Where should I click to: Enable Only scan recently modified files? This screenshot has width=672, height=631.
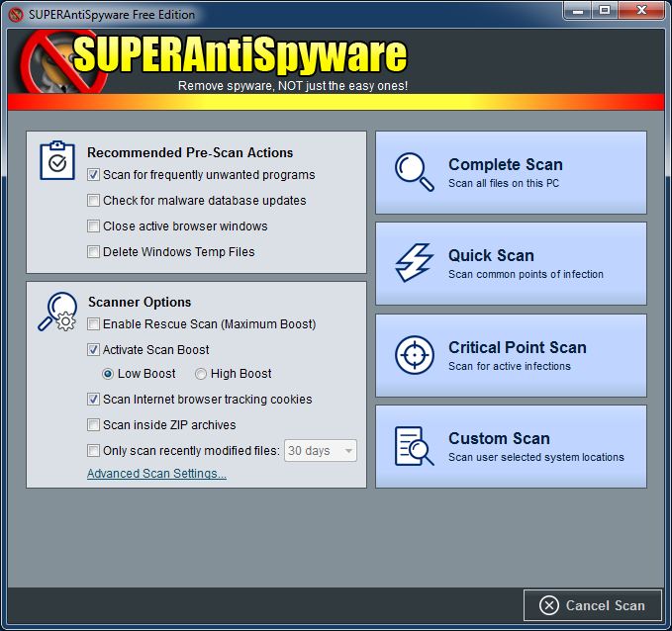(x=93, y=451)
